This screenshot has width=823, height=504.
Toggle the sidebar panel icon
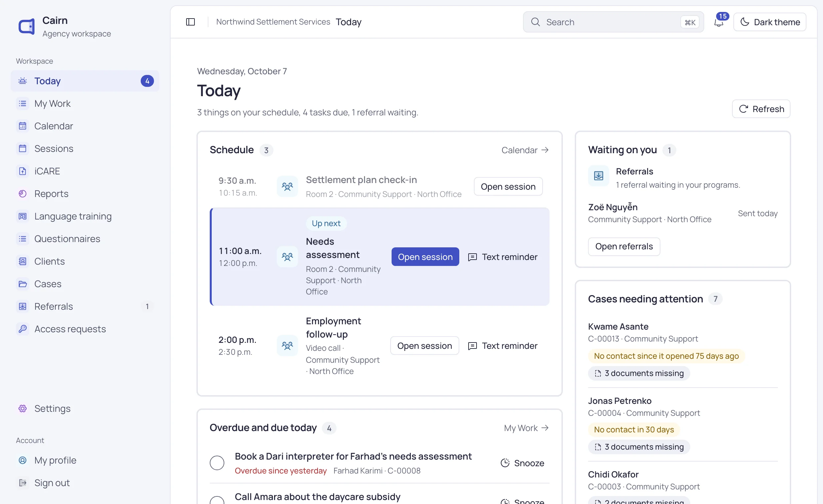pyautogui.click(x=190, y=22)
